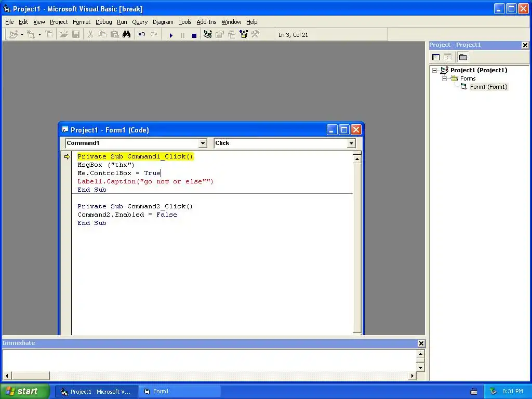Click the Find binoculars icon
Image resolution: width=532 pixels, height=399 pixels.
127,34
